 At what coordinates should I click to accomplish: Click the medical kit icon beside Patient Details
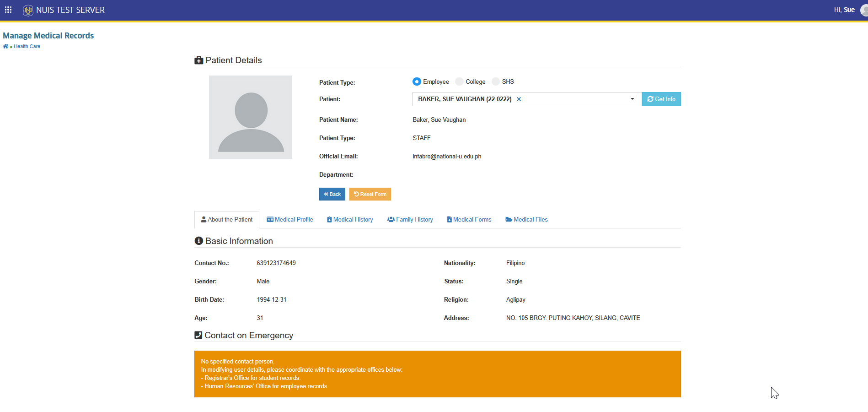click(199, 60)
